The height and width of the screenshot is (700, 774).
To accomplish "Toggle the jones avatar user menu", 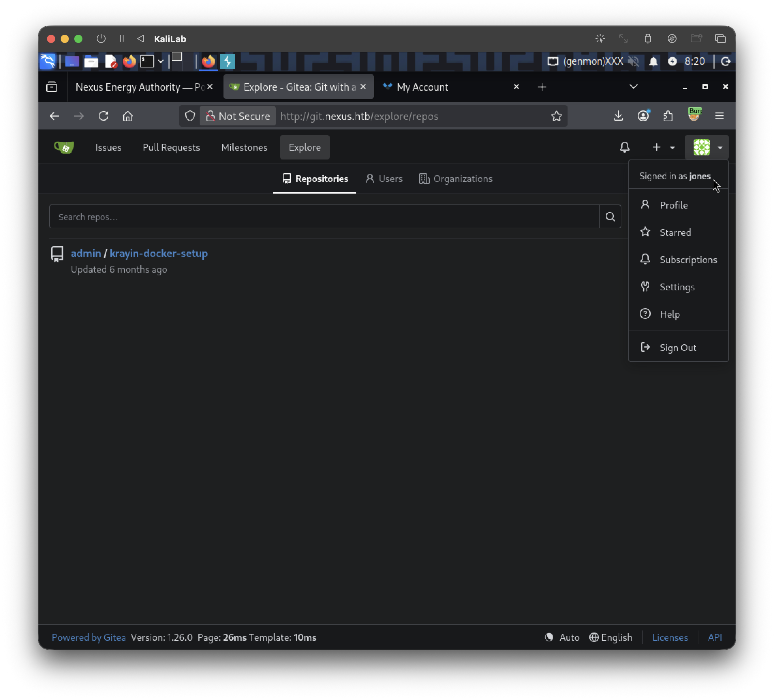I will pyautogui.click(x=708, y=148).
